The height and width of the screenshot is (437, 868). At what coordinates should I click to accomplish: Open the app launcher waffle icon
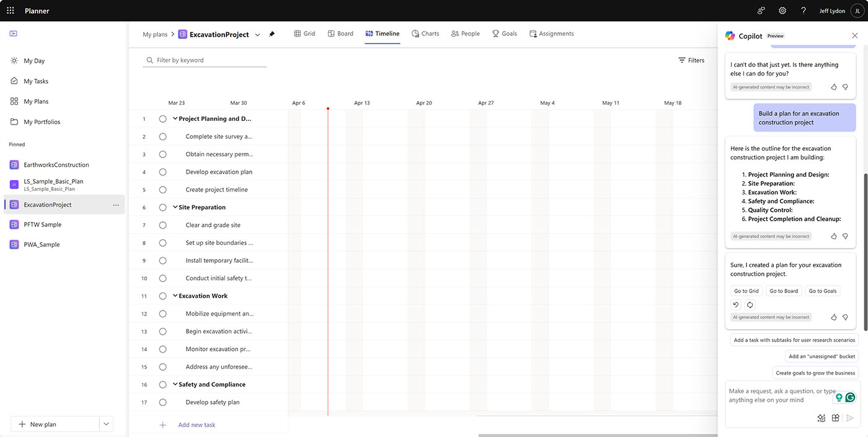point(11,11)
